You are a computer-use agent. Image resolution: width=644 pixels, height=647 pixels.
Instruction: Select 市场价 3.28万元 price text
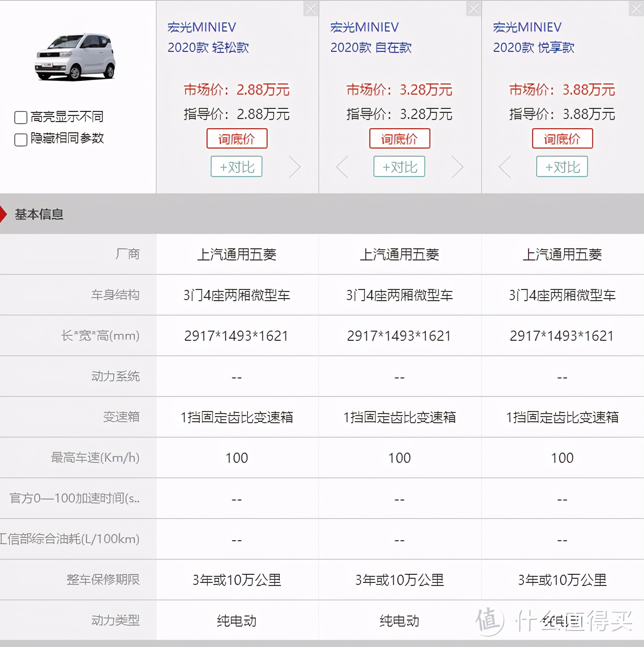(399, 90)
